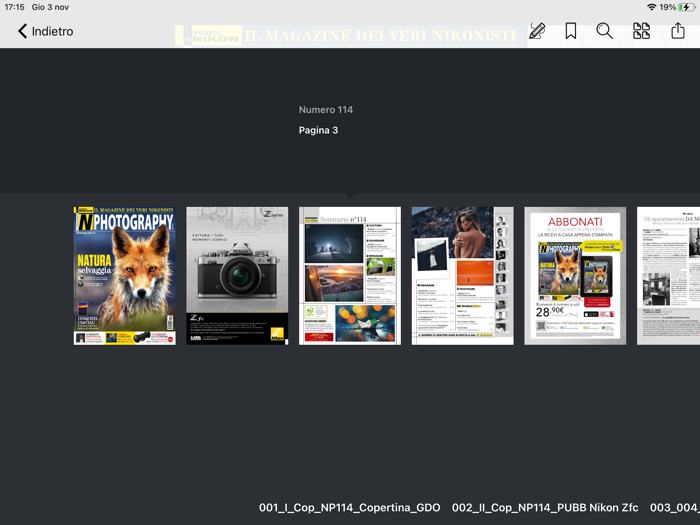Open the search magnifier
Image resolution: width=700 pixels, height=525 pixels.
tap(604, 31)
